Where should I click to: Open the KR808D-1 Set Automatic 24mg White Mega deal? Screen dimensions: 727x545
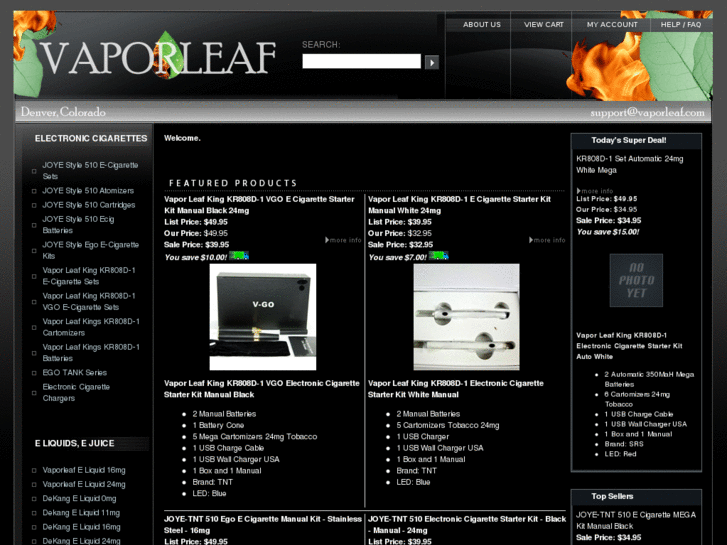(629, 164)
